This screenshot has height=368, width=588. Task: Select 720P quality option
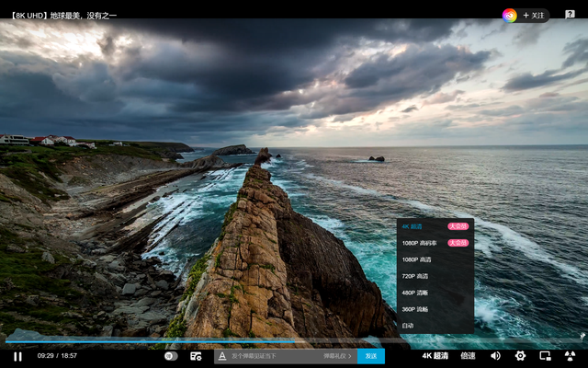pyautogui.click(x=415, y=276)
